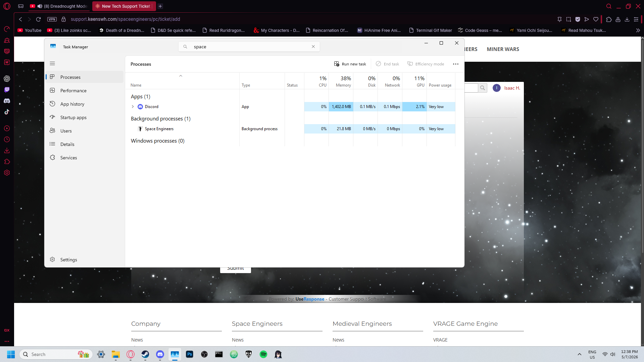Image resolution: width=644 pixels, height=362 pixels.
Task: Toggle the VPN badge in the address bar
Action: click(x=52, y=19)
